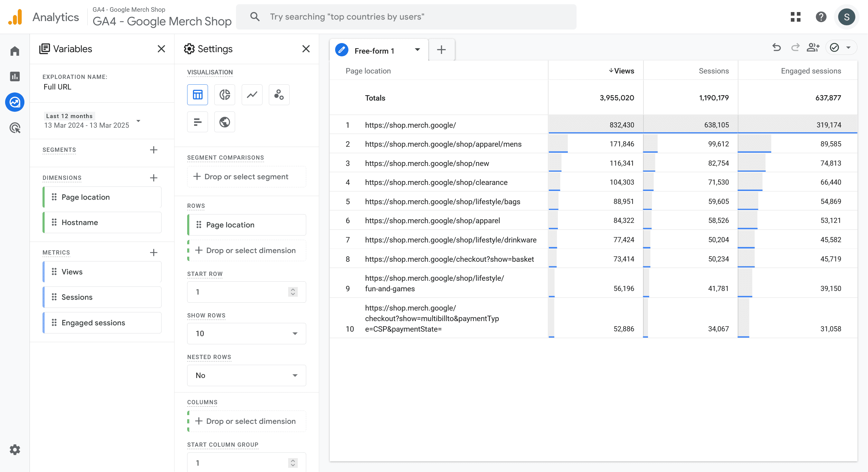This screenshot has width=868, height=472.
Task: Close the Variables panel
Action: tap(162, 49)
